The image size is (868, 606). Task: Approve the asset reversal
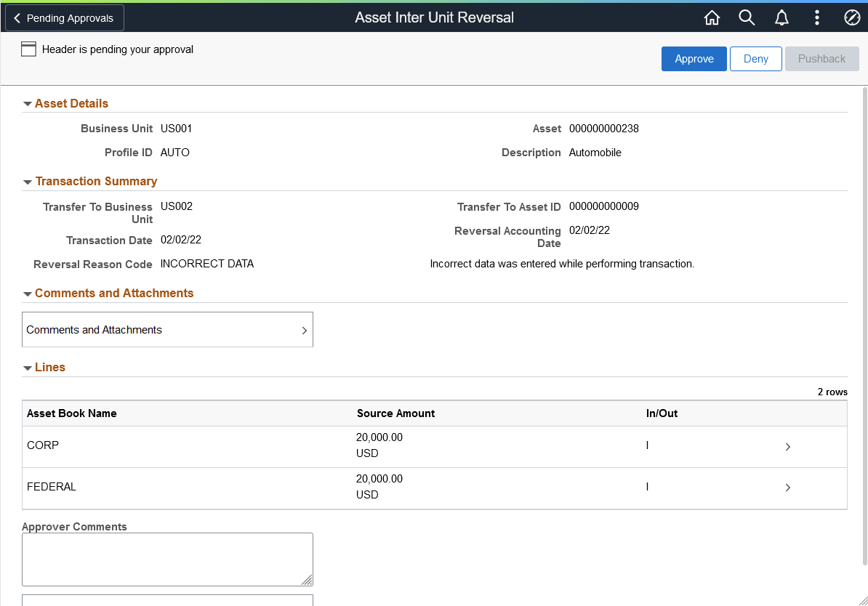click(694, 59)
